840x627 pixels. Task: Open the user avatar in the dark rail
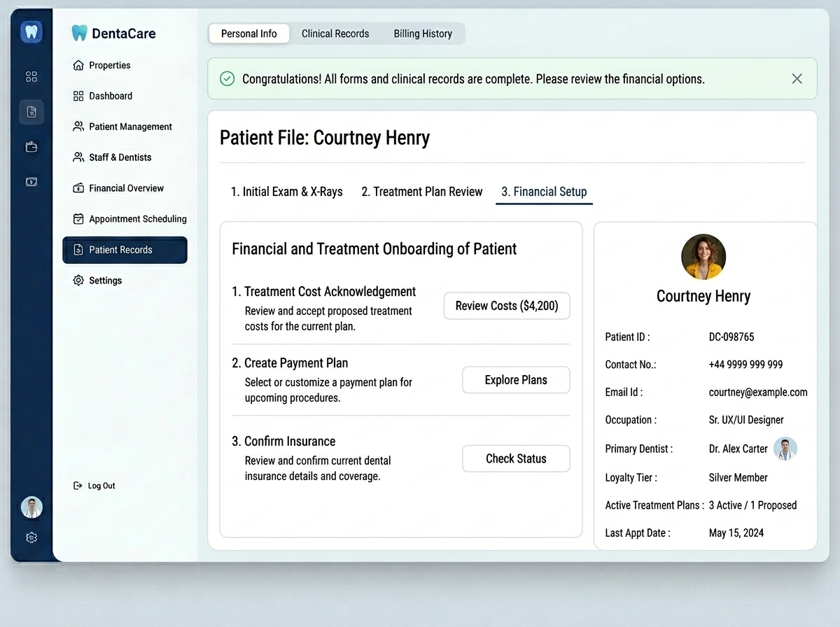31,507
